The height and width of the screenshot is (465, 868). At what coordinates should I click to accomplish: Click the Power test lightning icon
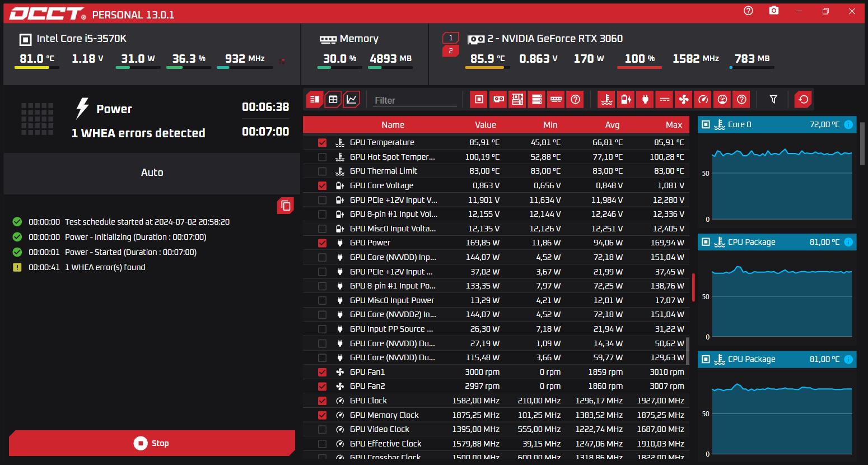82,109
